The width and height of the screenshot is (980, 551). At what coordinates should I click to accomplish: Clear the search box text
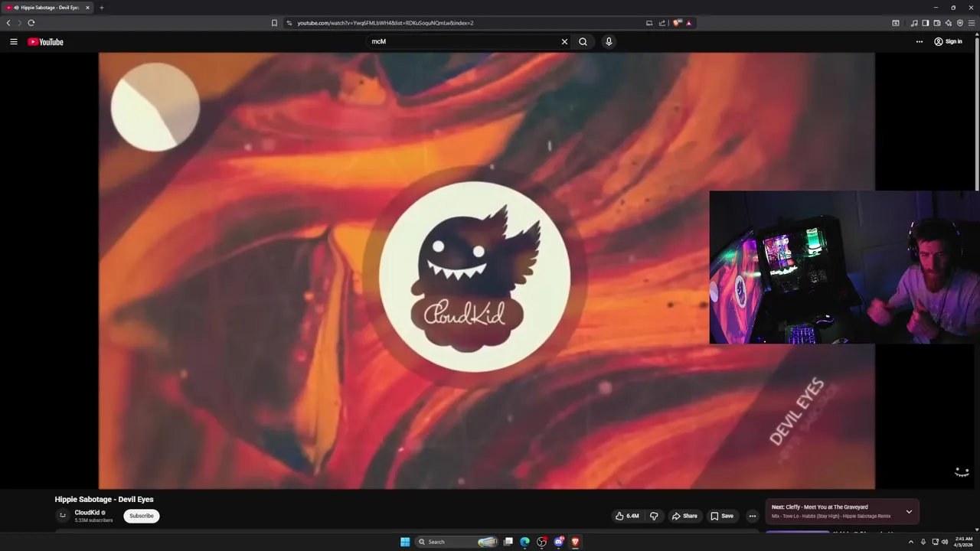[564, 41]
